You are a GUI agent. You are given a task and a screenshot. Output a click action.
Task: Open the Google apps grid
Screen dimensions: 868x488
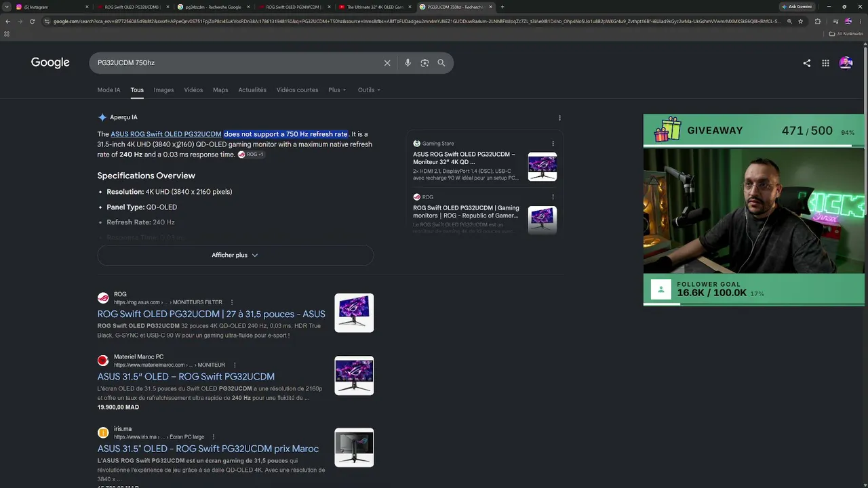[825, 63]
